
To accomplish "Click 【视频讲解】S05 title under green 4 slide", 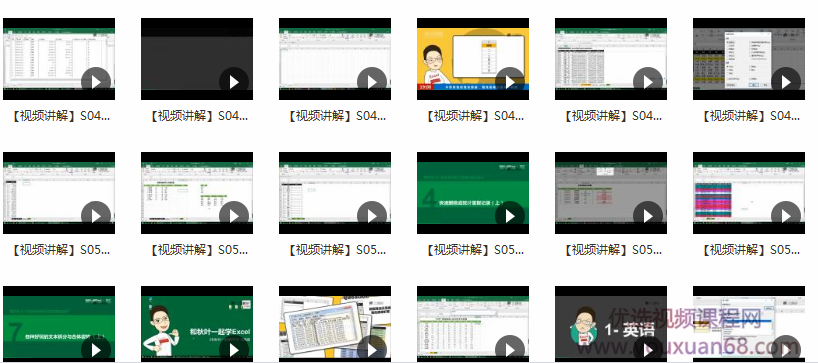I will click(x=474, y=250).
